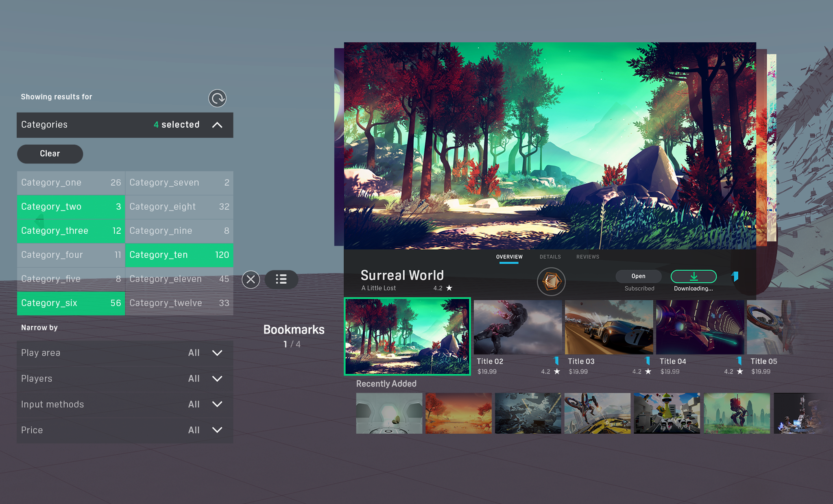
Task: Click the round X close icon
Action: 251,280
